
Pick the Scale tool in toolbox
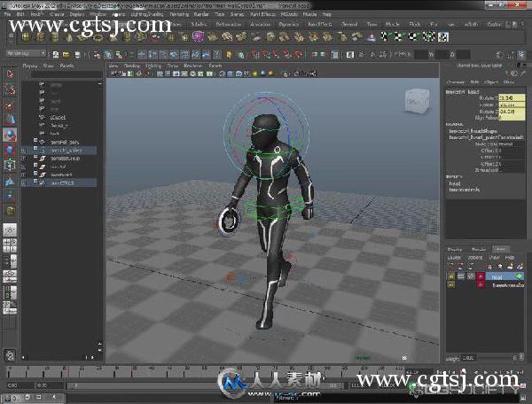pos(10,150)
